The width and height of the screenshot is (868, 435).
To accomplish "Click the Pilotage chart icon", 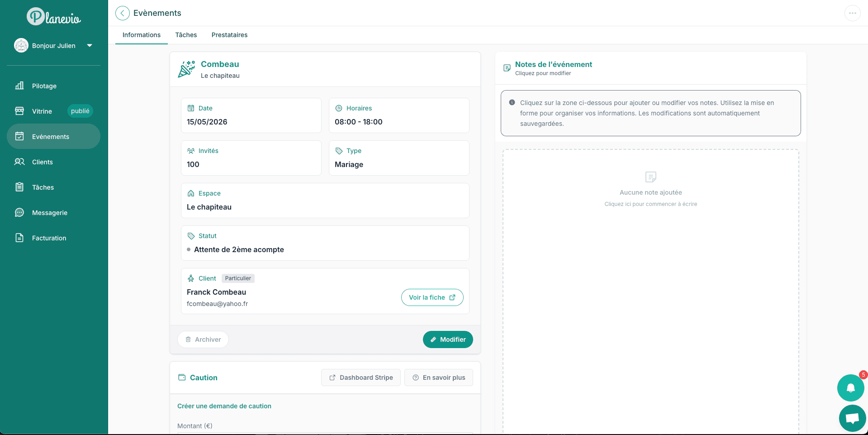I will [x=19, y=86].
